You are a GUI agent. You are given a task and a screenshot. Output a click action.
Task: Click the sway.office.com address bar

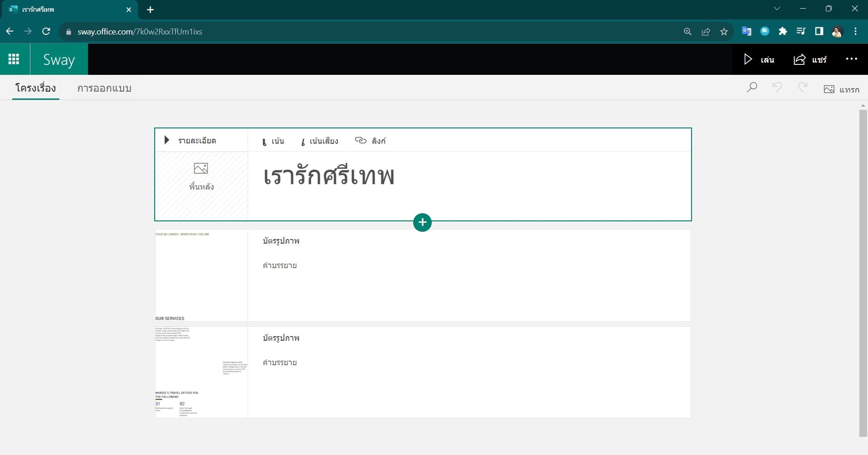pyautogui.click(x=140, y=32)
